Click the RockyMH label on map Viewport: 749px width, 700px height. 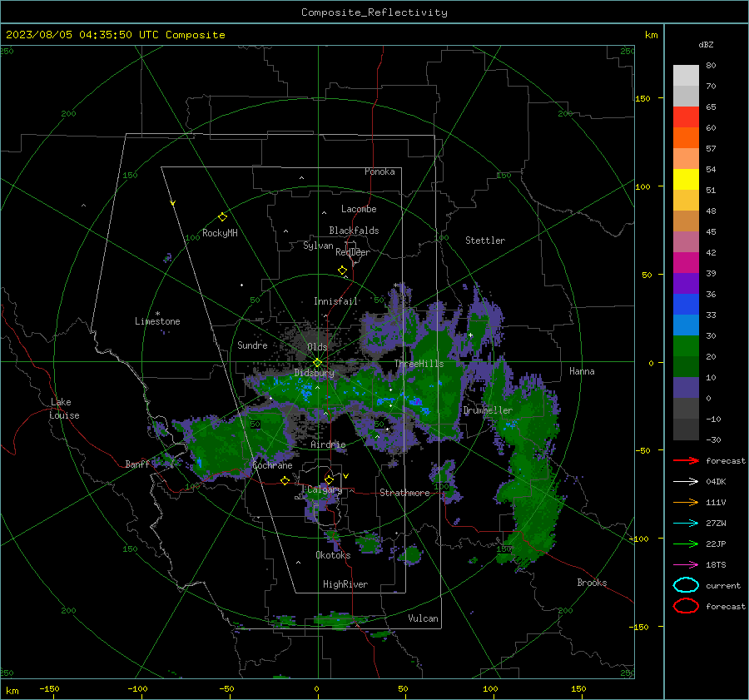220,233
